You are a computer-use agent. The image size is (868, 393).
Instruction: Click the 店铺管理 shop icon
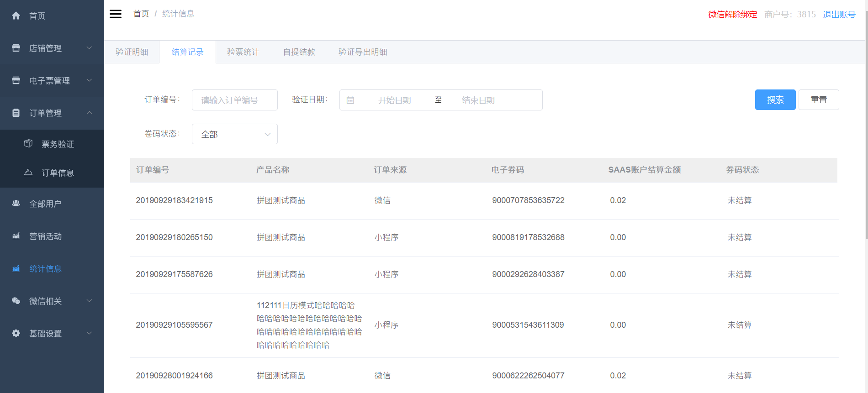pyautogui.click(x=16, y=48)
